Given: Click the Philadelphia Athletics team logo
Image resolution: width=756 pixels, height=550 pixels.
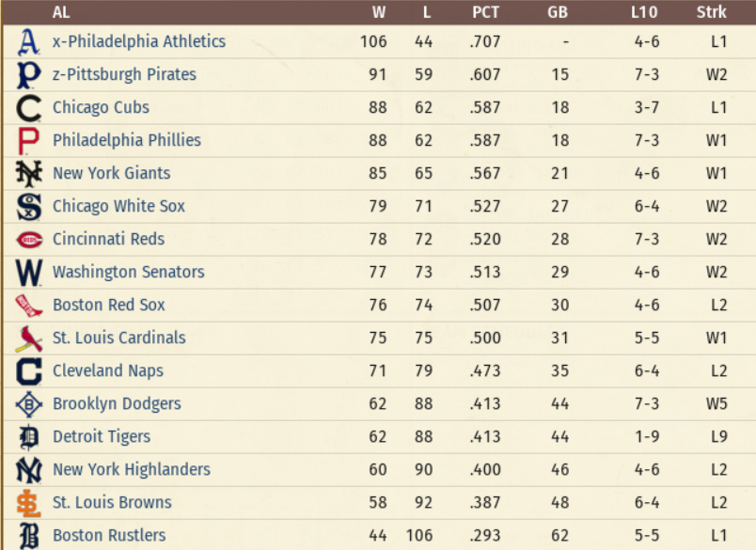Looking at the screenshot, I should [29, 42].
